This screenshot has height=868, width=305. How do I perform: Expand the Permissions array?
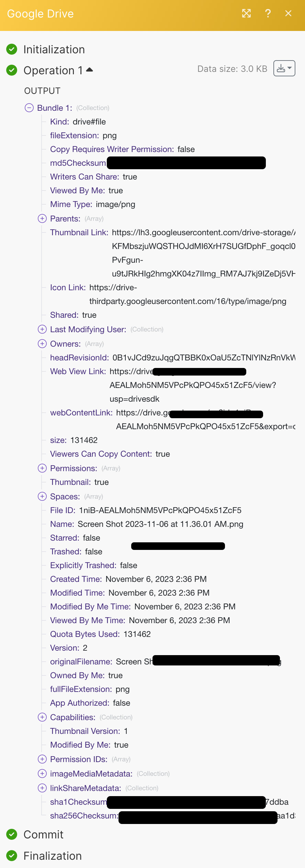pyautogui.click(x=42, y=468)
